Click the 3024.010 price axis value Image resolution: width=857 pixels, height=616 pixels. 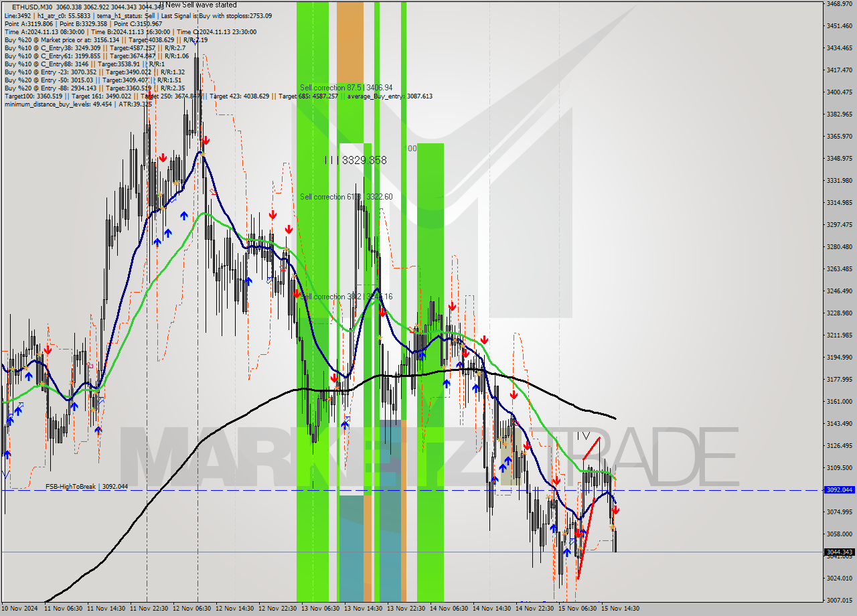[840, 579]
